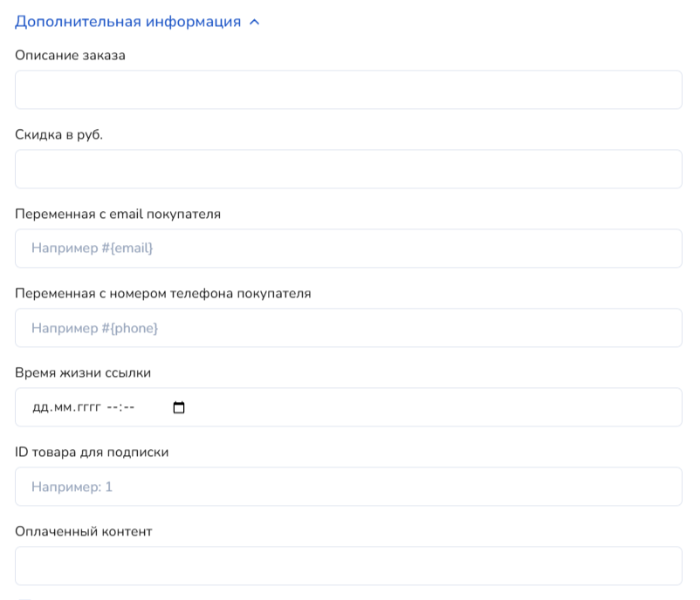Select the day segment 'дд' in date field
Viewport: 700px width, 600px height.
40,407
